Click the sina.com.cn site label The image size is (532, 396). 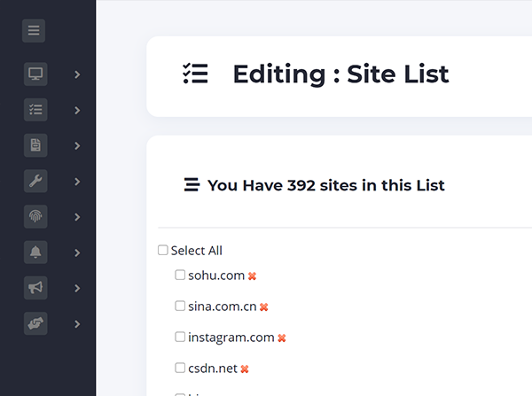(222, 307)
